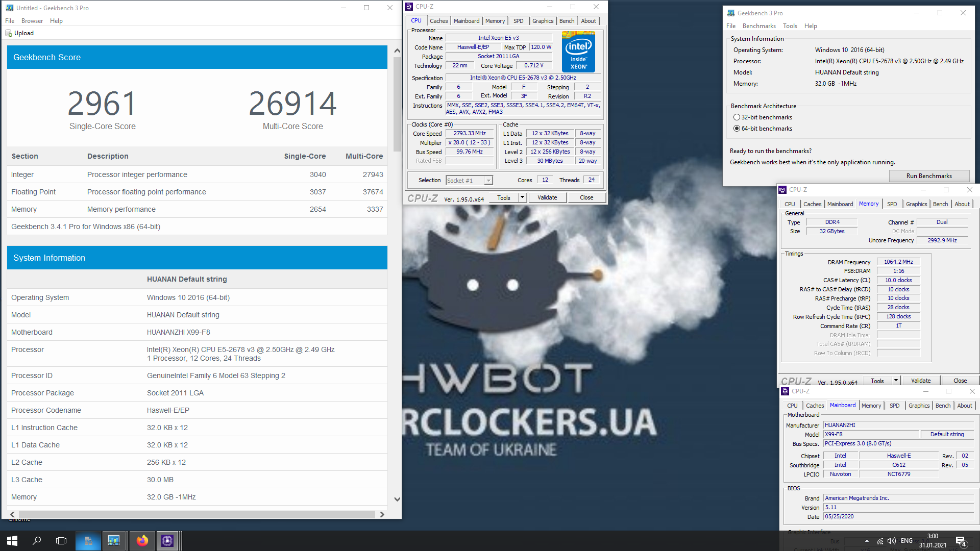Screen dimensions: 980x551
Task: Click the taskbar search magnifier
Action: pos(37,541)
